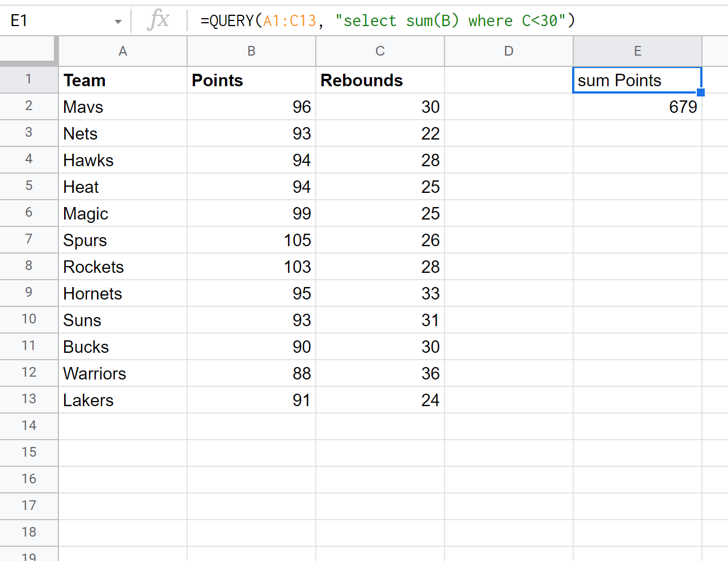This screenshot has width=728, height=561.
Task: Select column E header
Action: (637, 51)
